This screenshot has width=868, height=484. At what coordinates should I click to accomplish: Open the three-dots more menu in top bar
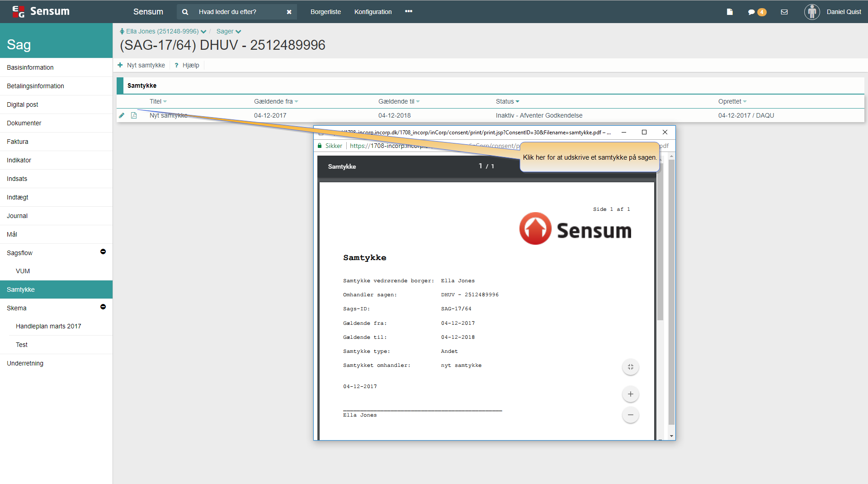click(x=409, y=11)
